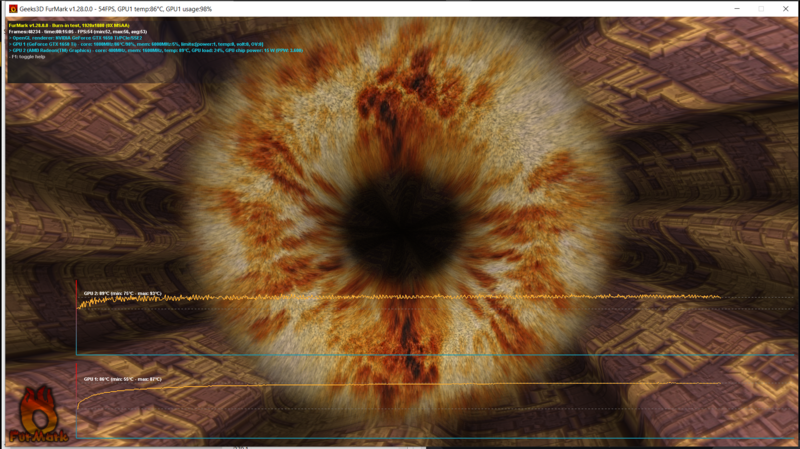Click the 'GPU 1: 86°C' temperature graph label

click(x=122, y=379)
